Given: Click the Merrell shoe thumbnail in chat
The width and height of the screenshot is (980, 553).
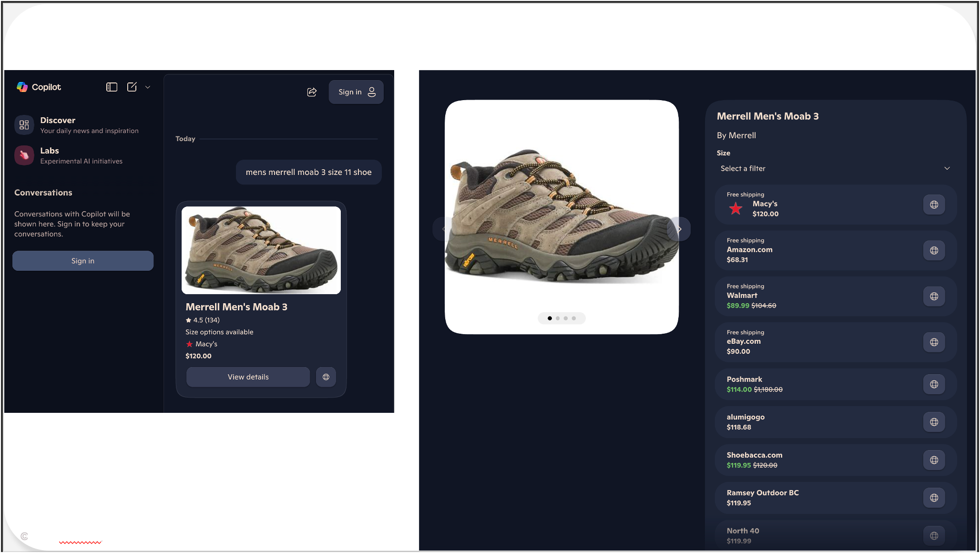Looking at the screenshot, I should coord(261,250).
